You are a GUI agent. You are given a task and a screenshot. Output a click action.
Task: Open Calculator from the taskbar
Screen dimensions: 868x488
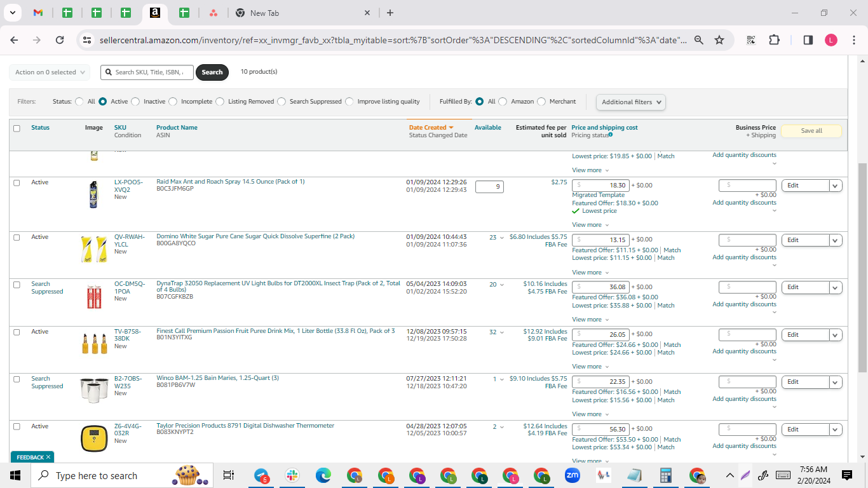(666, 475)
